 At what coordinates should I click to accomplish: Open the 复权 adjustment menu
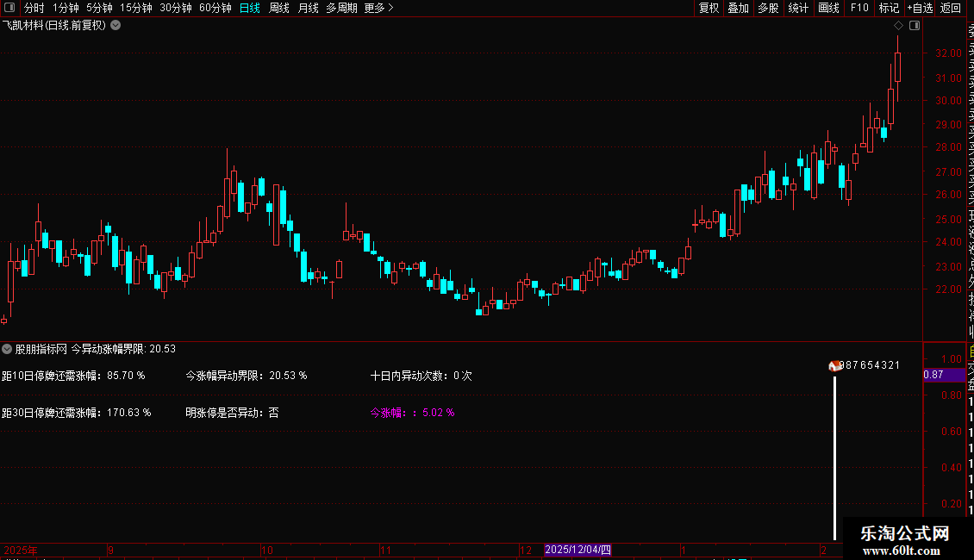[x=709, y=8]
